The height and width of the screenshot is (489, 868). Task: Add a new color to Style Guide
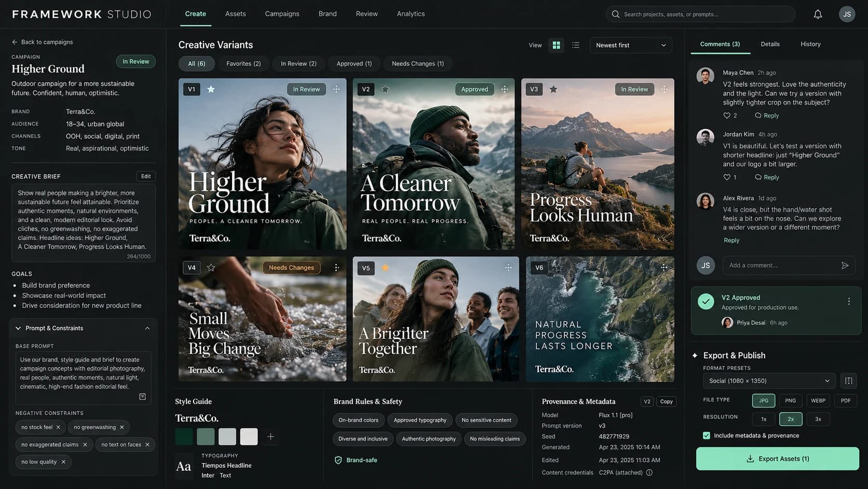(x=270, y=437)
